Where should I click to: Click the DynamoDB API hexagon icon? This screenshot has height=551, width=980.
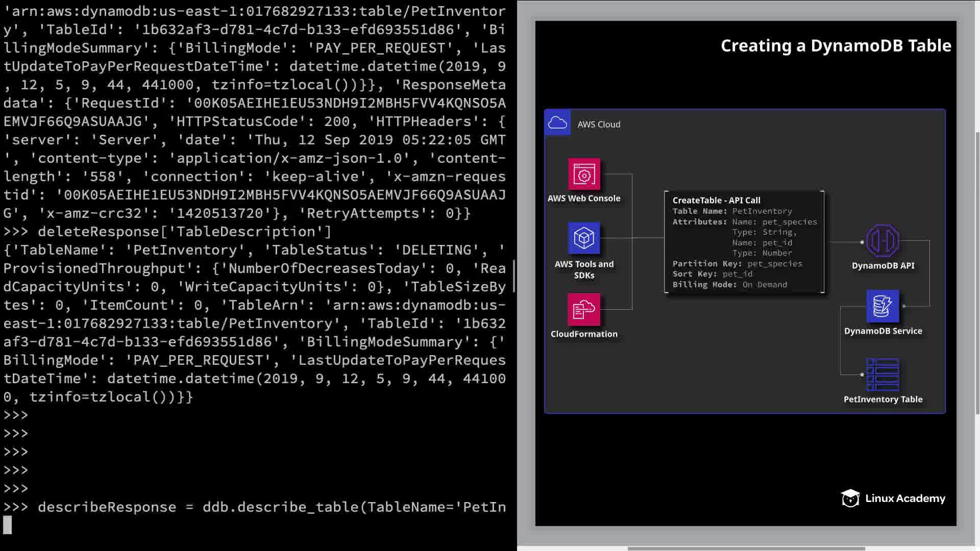(x=883, y=241)
